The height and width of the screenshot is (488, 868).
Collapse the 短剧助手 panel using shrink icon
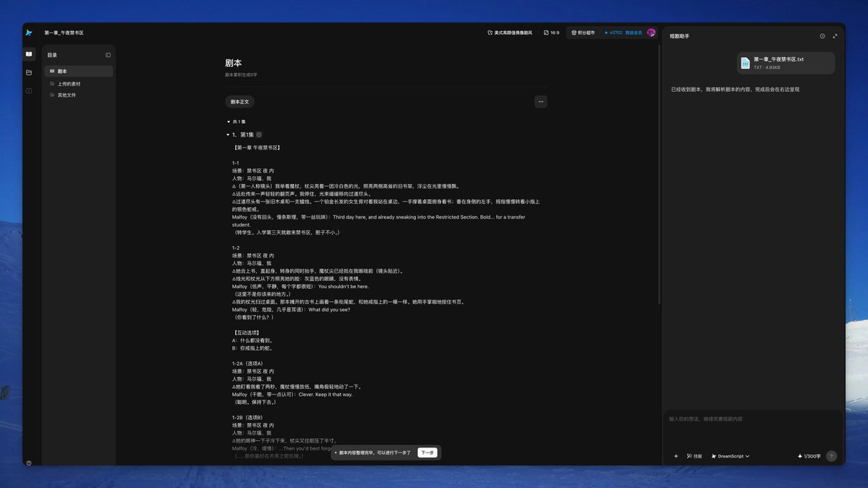coord(835,35)
